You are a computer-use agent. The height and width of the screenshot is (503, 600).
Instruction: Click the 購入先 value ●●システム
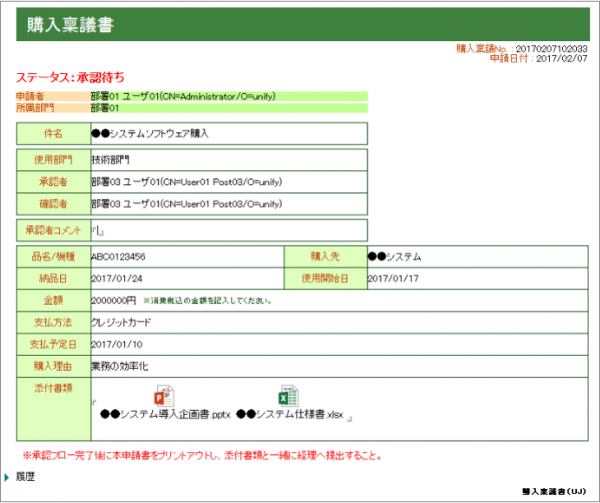click(394, 256)
